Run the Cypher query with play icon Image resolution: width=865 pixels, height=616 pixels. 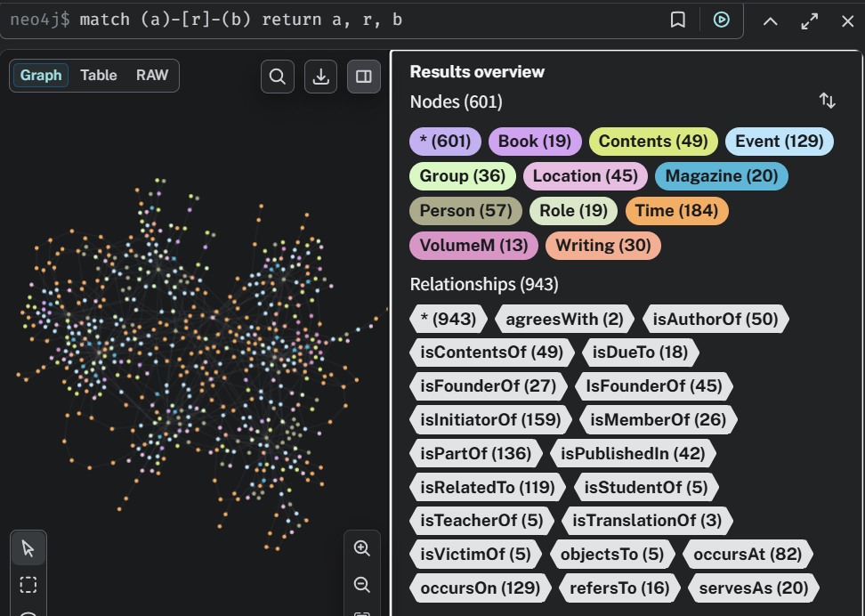[721, 20]
